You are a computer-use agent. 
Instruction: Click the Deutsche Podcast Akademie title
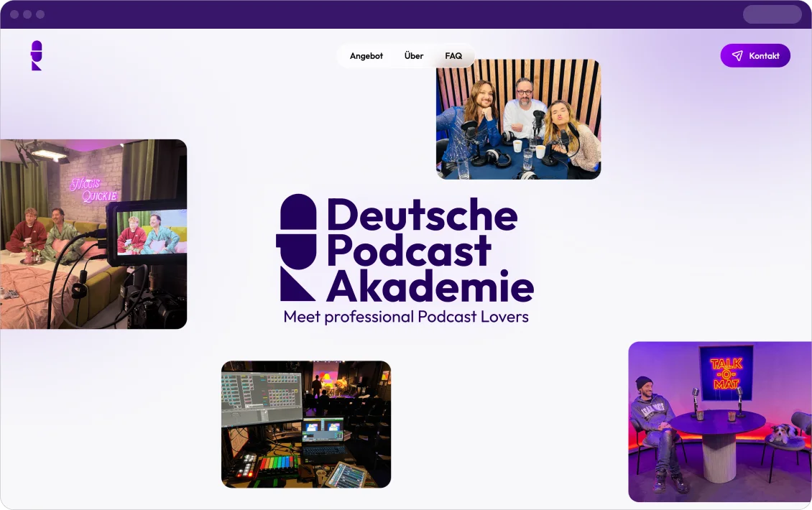click(430, 249)
